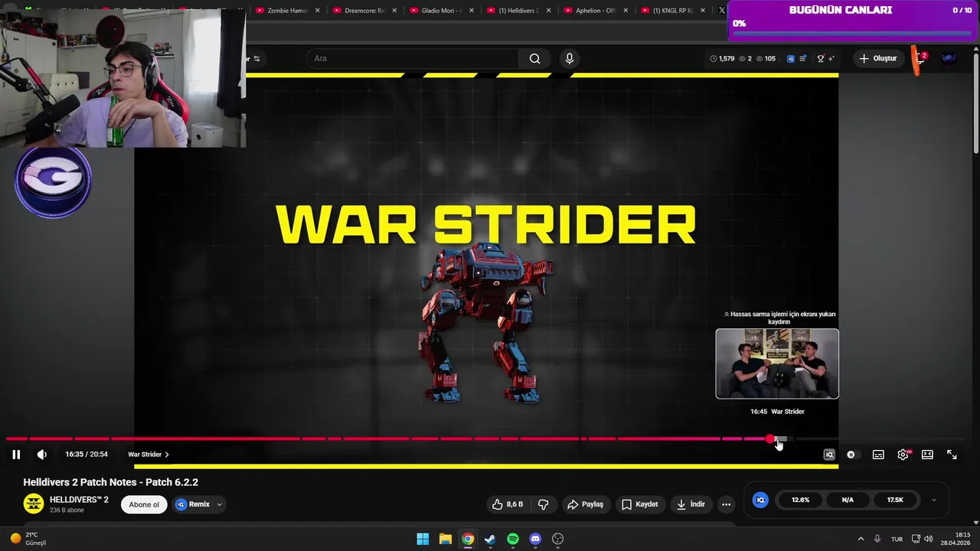Open notifications bell with badge 2
The width and height of the screenshot is (980, 551).
point(920,58)
